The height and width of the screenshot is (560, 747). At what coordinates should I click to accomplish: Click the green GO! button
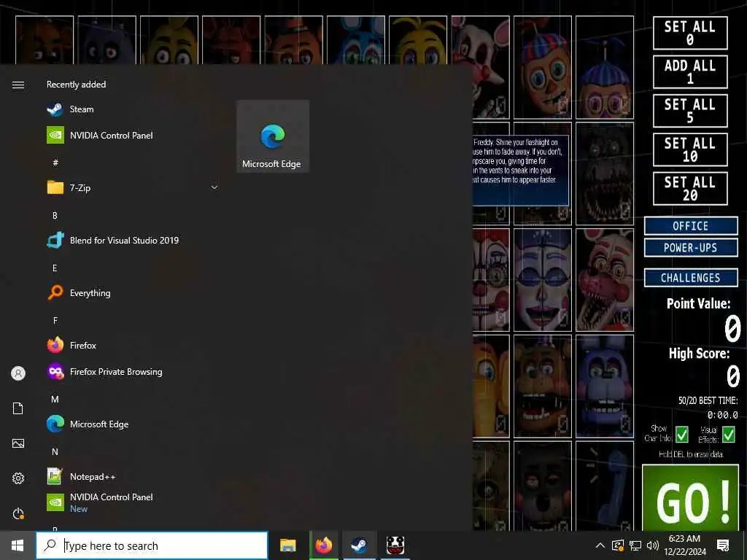[x=690, y=497]
